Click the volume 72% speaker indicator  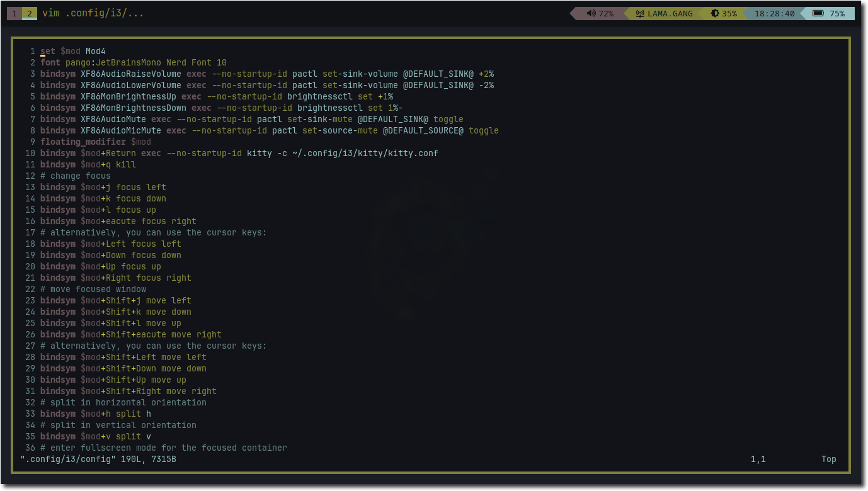click(600, 13)
